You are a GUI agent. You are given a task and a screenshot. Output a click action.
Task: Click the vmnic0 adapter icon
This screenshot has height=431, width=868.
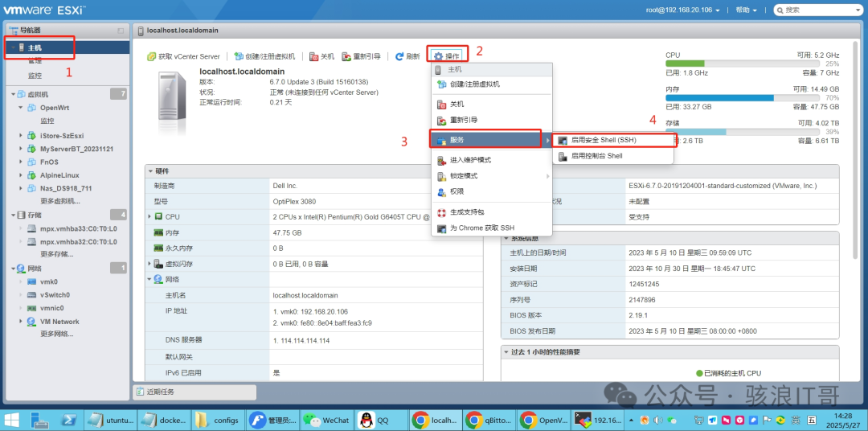[31, 308]
